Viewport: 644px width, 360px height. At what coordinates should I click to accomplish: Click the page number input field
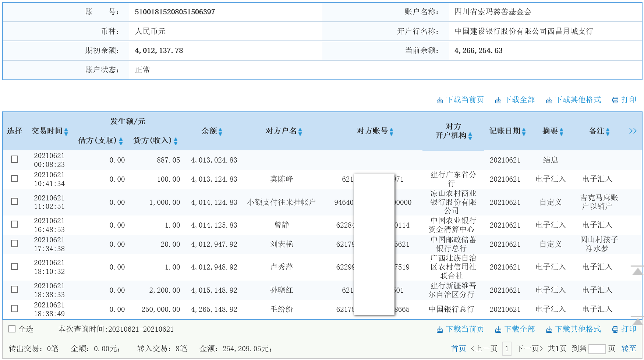pyautogui.click(x=597, y=349)
